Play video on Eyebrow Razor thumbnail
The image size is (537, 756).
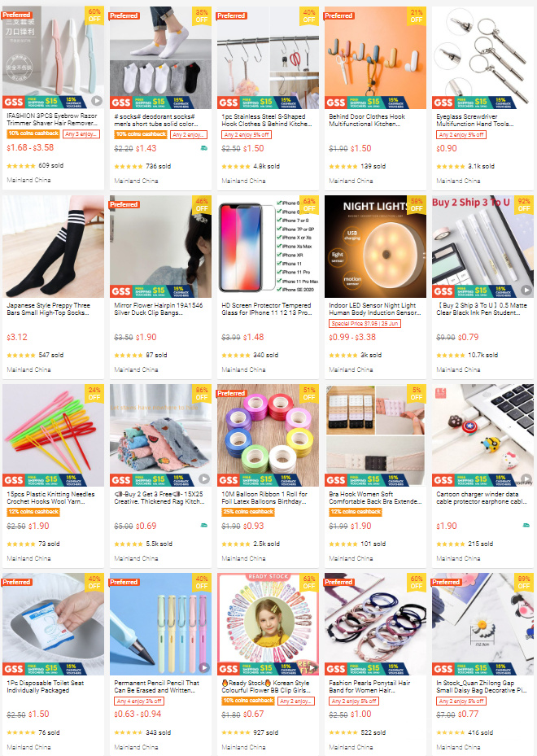coord(97,101)
